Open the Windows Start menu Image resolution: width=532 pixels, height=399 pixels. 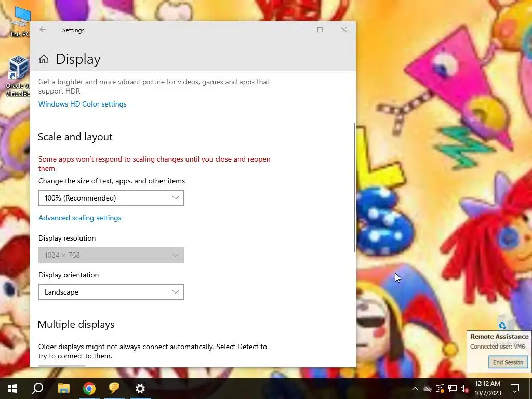[x=12, y=389]
